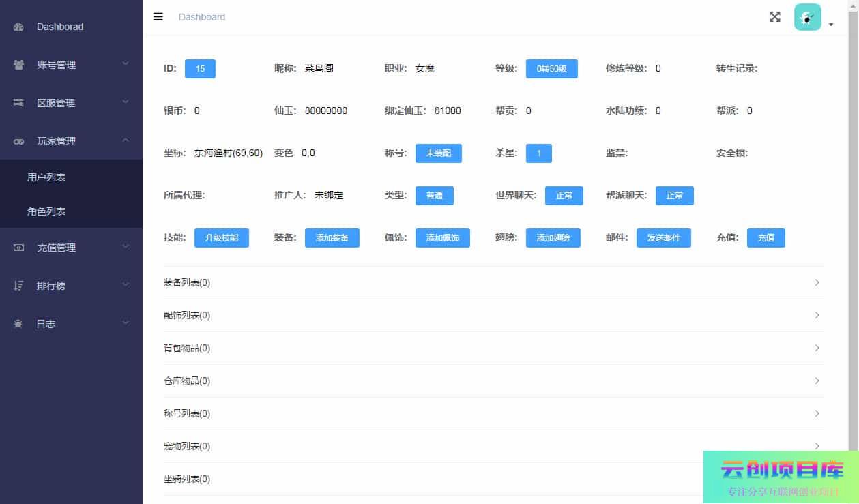Click the Dashborad gauge icon in the sidebar
Screen dimensions: 859x504
click(19, 27)
